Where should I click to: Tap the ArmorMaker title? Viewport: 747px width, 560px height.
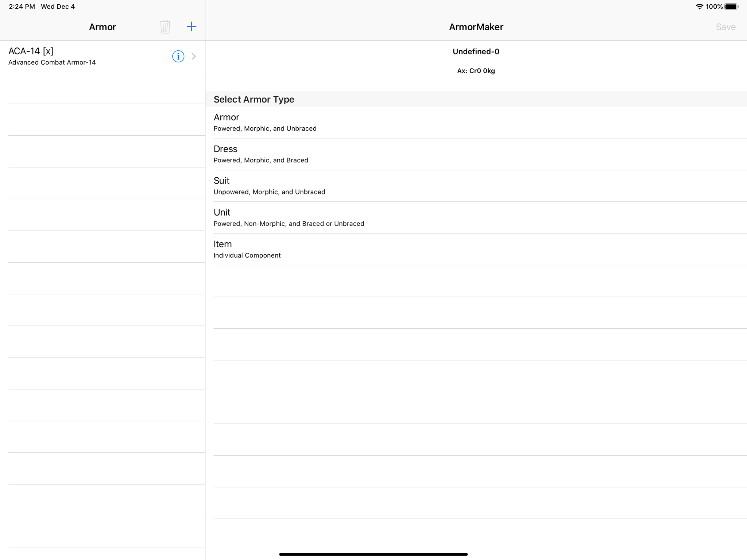476,27
